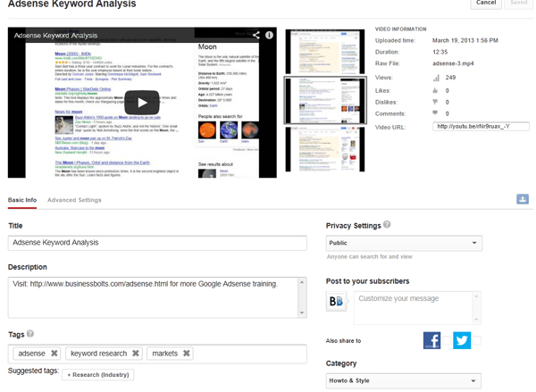Click the Cancel button
Viewport: 536px width, 392px height.
486,3
